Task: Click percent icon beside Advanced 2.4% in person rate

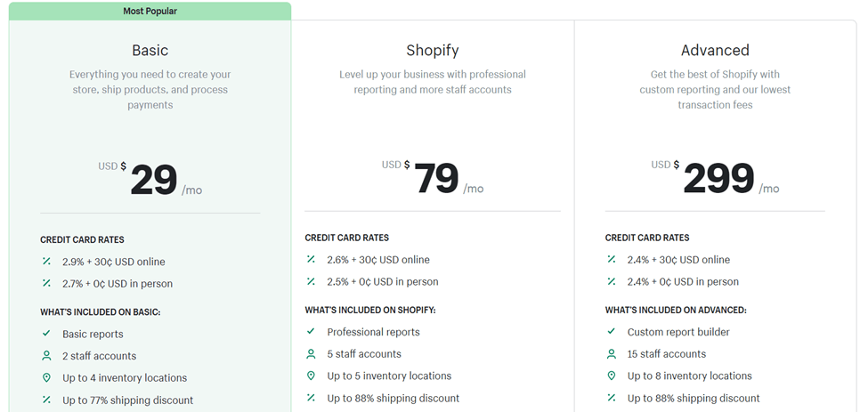Action: click(611, 281)
